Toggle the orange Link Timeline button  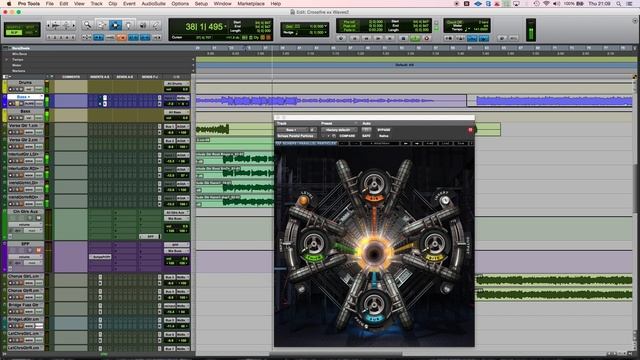click(121, 38)
